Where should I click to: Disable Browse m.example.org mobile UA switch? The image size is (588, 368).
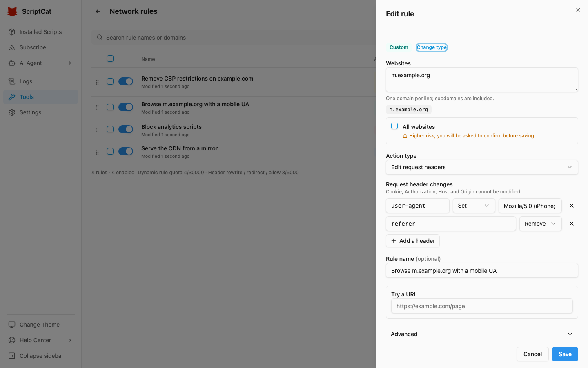tap(126, 107)
